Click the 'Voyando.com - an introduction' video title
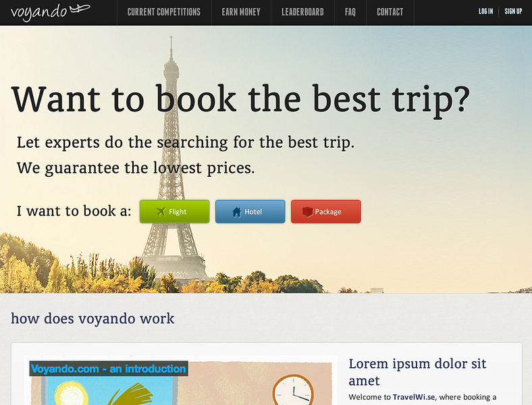This screenshot has height=405, width=532. [x=109, y=369]
